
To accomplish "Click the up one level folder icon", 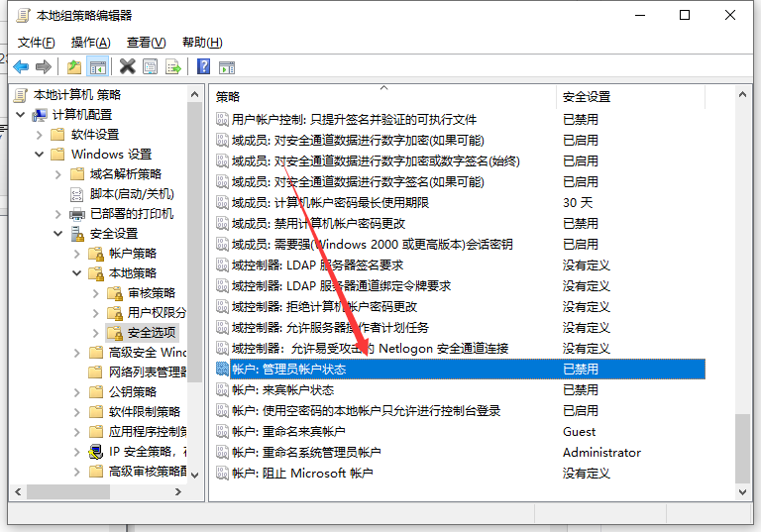I will tap(74, 66).
